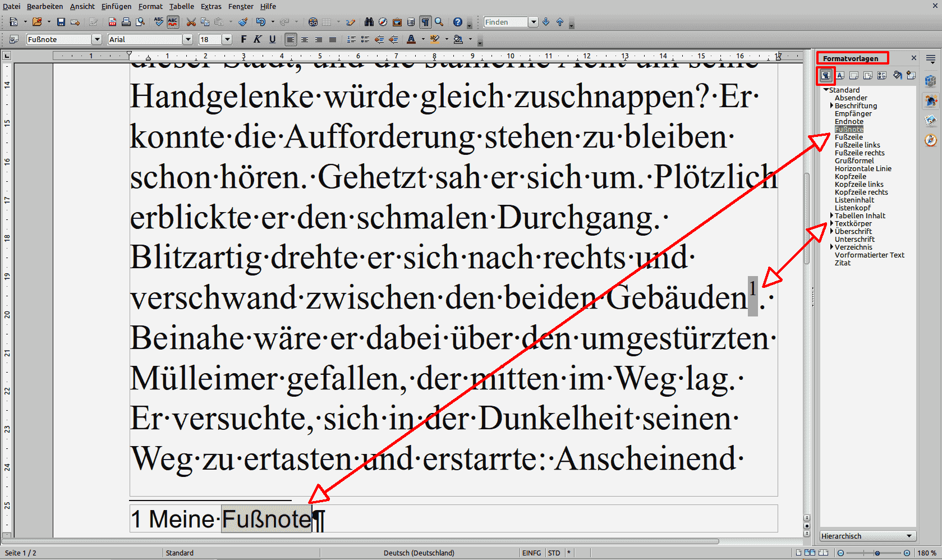Open the font size dropdown
The width and height of the screenshot is (942, 560).
(x=227, y=39)
